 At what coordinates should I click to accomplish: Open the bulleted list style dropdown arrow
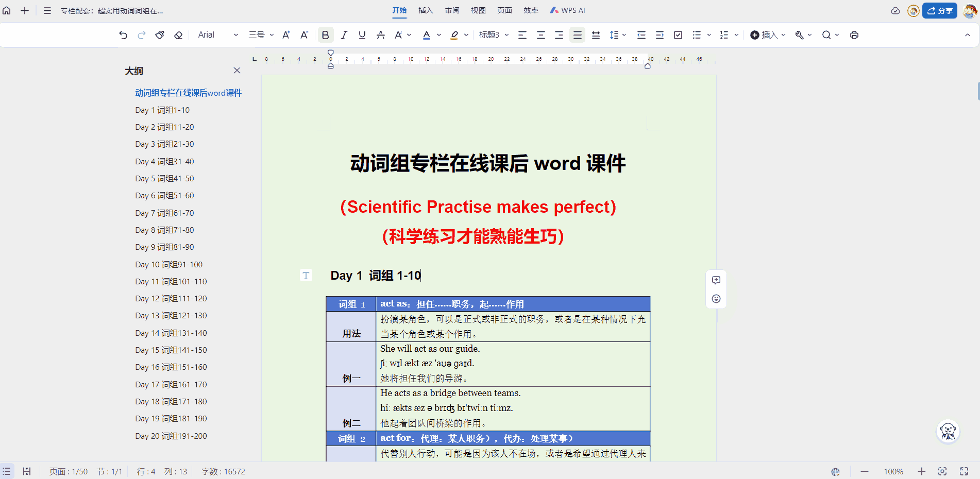[709, 35]
